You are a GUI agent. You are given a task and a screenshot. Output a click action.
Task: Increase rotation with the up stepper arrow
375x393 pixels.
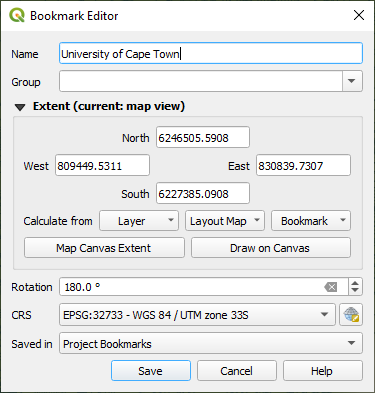tap(355, 283)
